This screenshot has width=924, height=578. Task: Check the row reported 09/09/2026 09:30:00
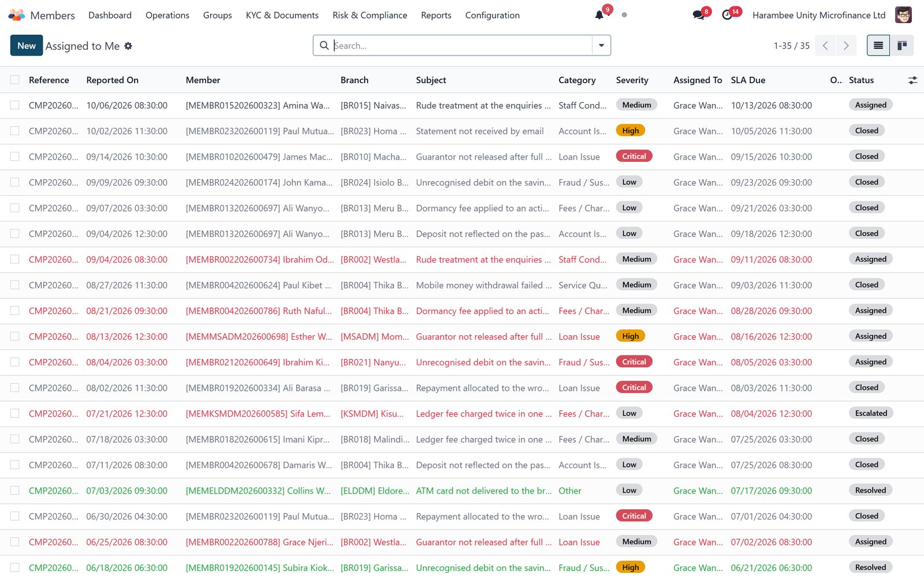(x=15, y=182)
